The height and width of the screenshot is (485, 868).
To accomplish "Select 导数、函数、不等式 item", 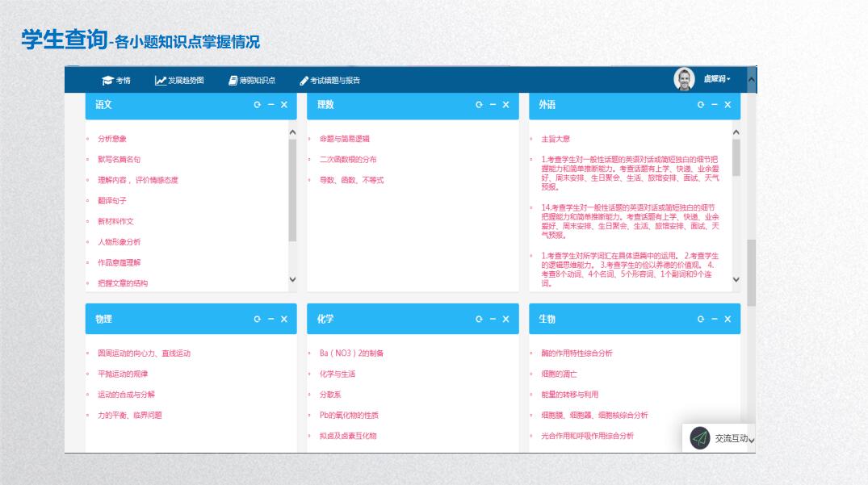I will [x=351, y=180].
